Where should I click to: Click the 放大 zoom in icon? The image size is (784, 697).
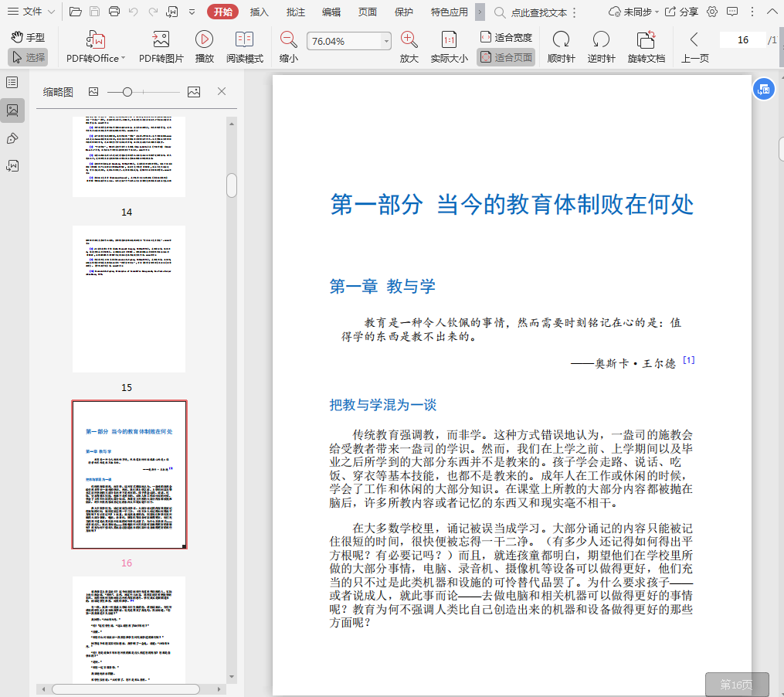click(409, 40)
